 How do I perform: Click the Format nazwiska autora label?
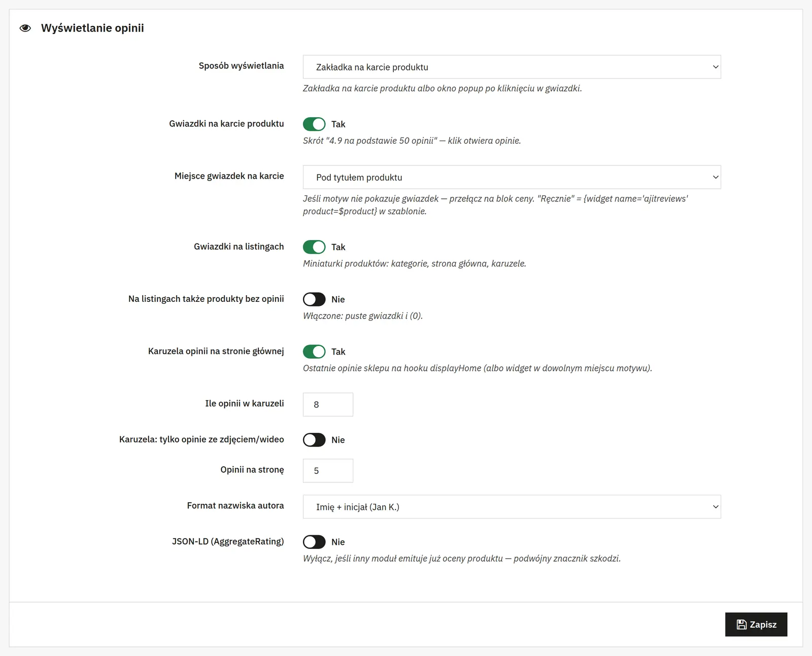tap(235, 505)
